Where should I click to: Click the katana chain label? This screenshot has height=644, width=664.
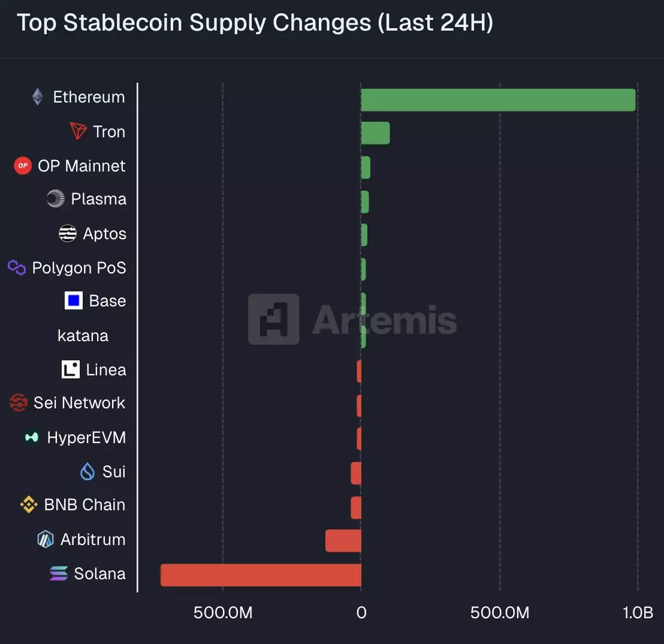click(83, 336)
